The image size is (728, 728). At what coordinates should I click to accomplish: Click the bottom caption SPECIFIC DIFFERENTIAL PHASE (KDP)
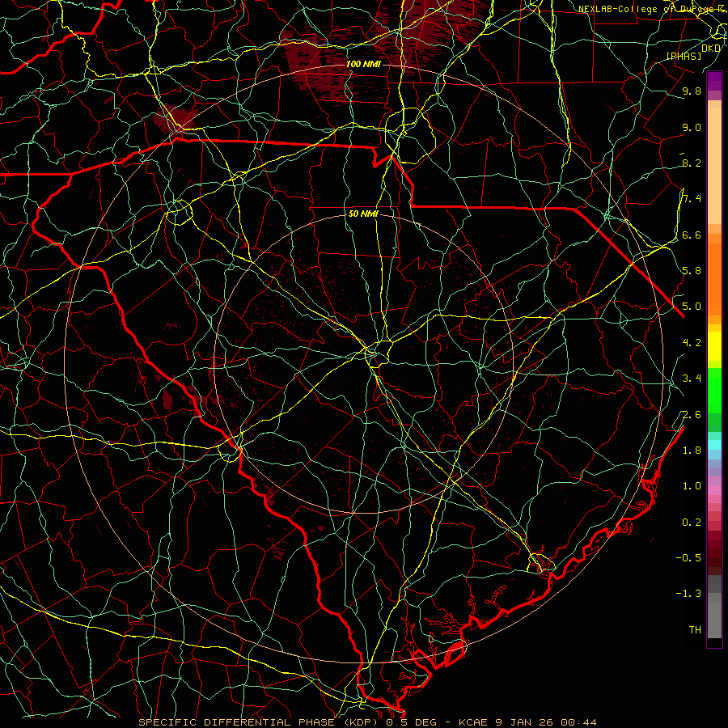click(258, 722)
